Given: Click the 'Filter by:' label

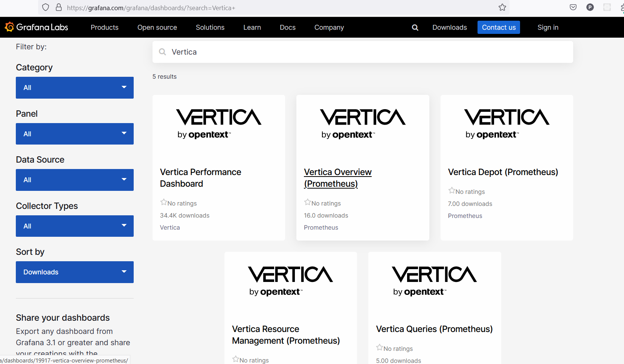Looking at the screenshot, I should coord(31,47).
